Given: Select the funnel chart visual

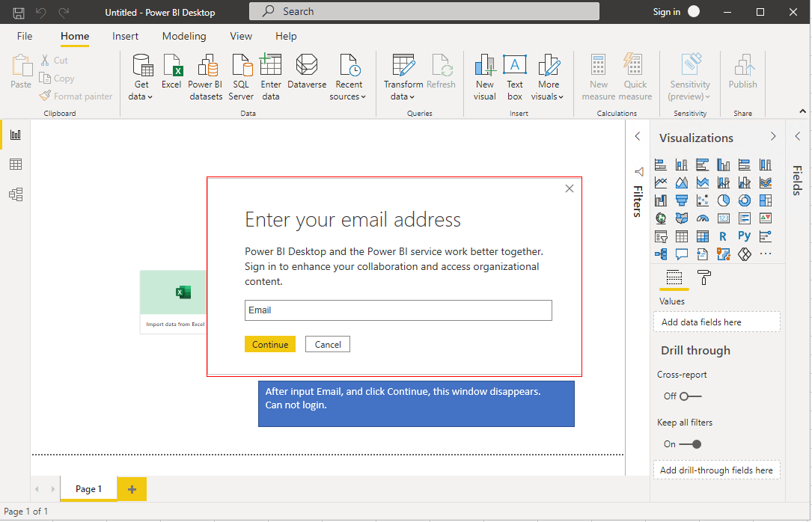Looking at the screenshot, I should click(682, 200).
